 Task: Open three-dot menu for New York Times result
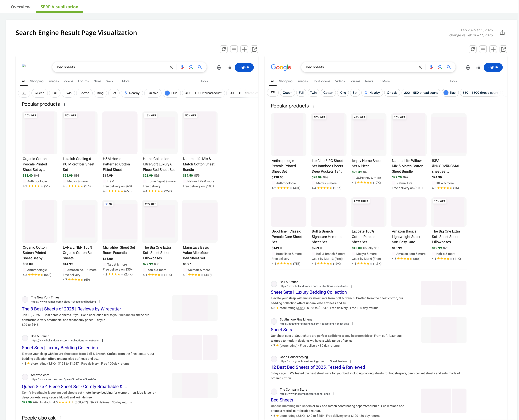[x=99, y=302]
